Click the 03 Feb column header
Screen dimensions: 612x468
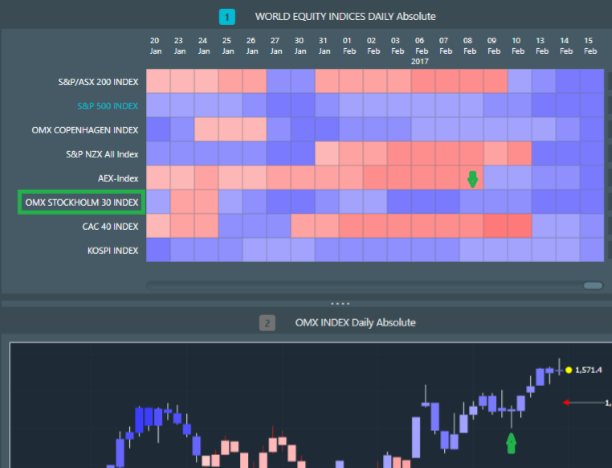(397, 46)
